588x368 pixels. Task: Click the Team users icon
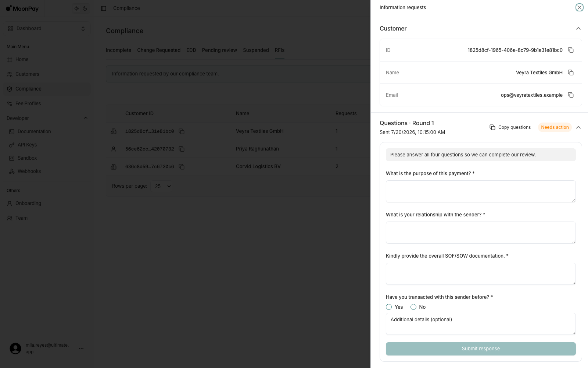click(10, 218)
